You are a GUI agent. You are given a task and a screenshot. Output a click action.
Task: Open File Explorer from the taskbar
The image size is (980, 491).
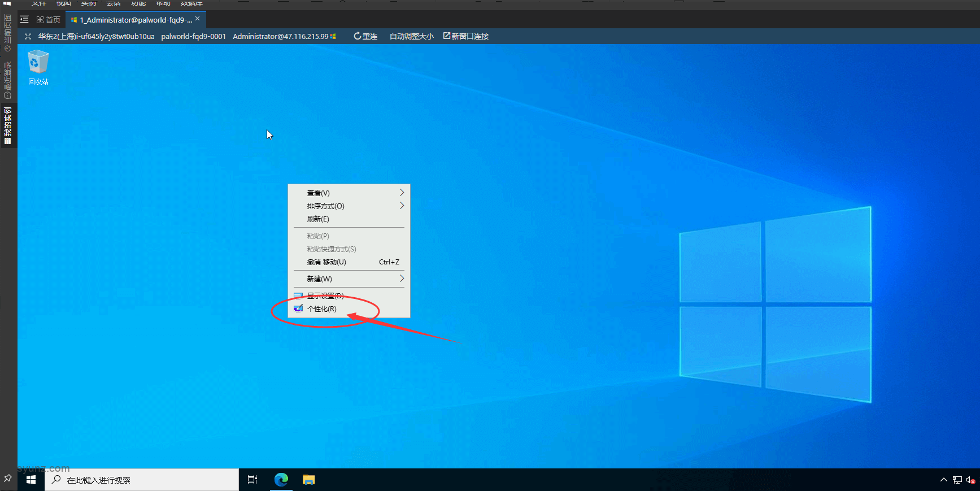[308, 480]
